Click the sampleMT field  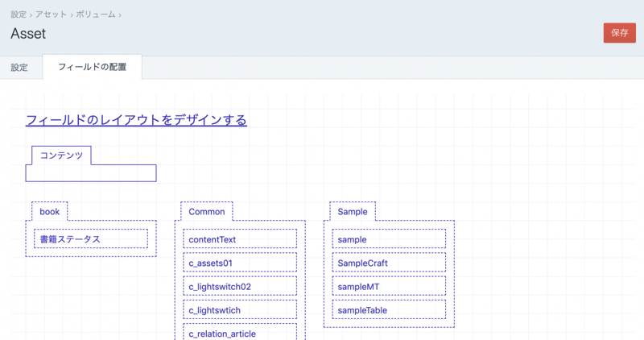[x=389, y=286]
